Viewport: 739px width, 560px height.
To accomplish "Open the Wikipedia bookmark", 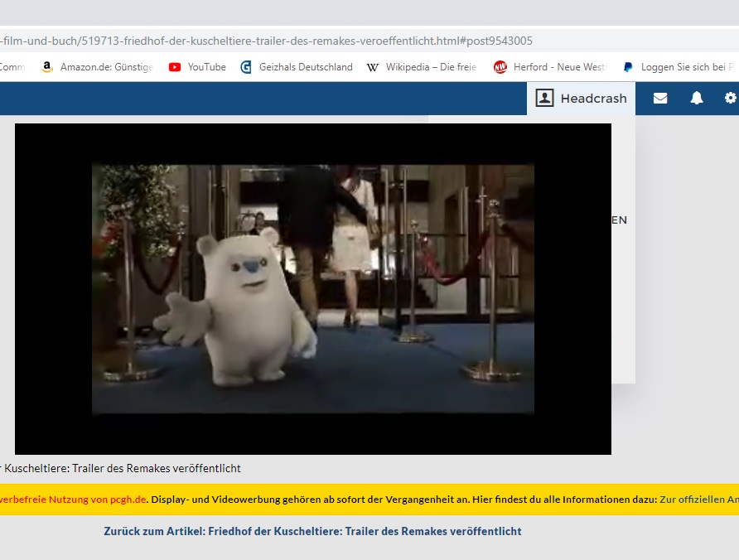I will pos(422,67).
